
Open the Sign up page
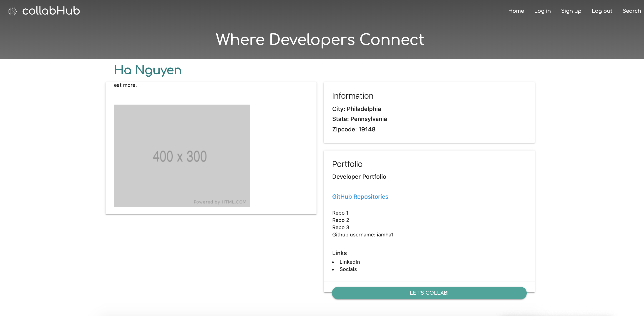(571, 11)
